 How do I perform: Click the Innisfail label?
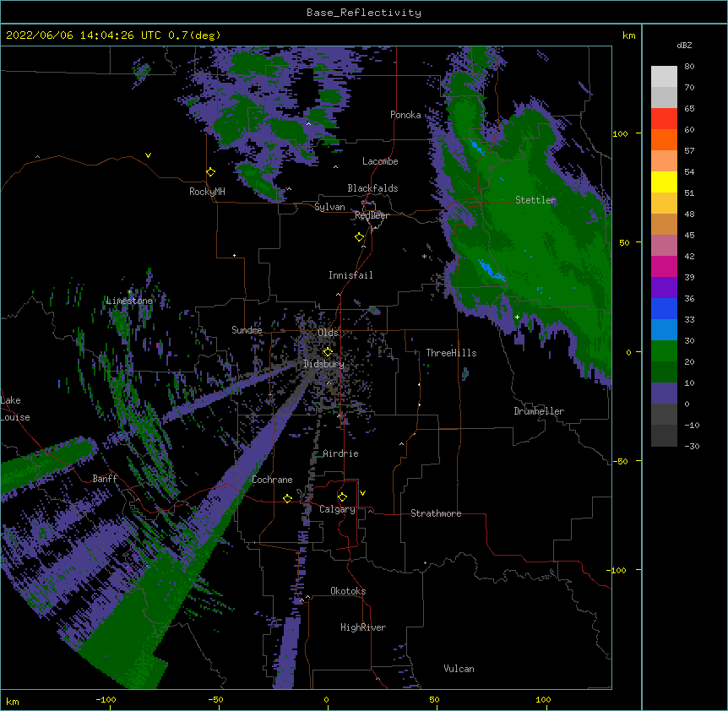pyautogui.click(x=350, y=275)
